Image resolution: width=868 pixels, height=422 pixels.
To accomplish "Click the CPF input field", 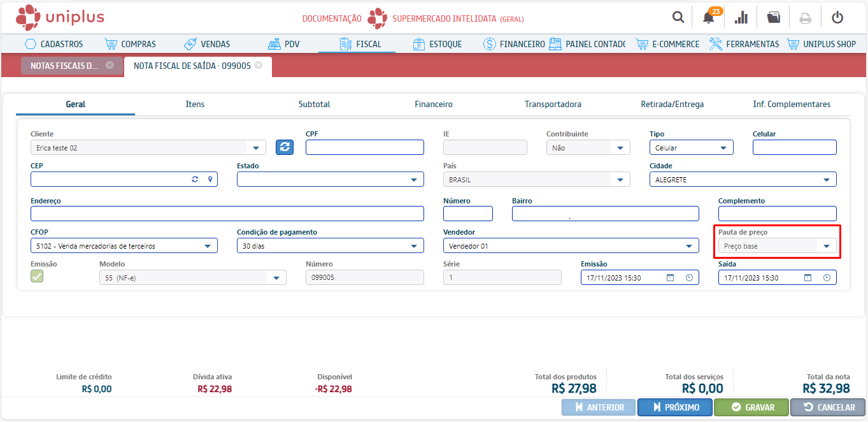I will (x=365, y=147).
